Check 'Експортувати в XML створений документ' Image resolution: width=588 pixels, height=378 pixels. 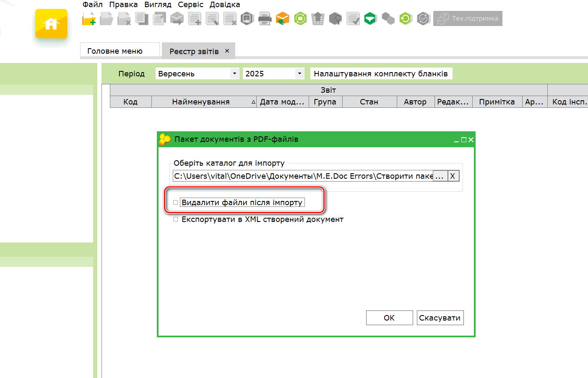click(176, 219)
